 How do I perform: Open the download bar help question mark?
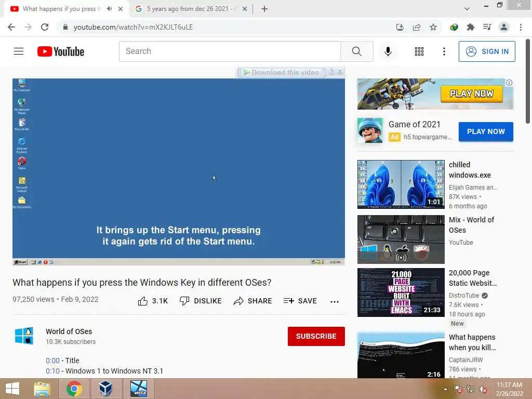tap(331, 72)
